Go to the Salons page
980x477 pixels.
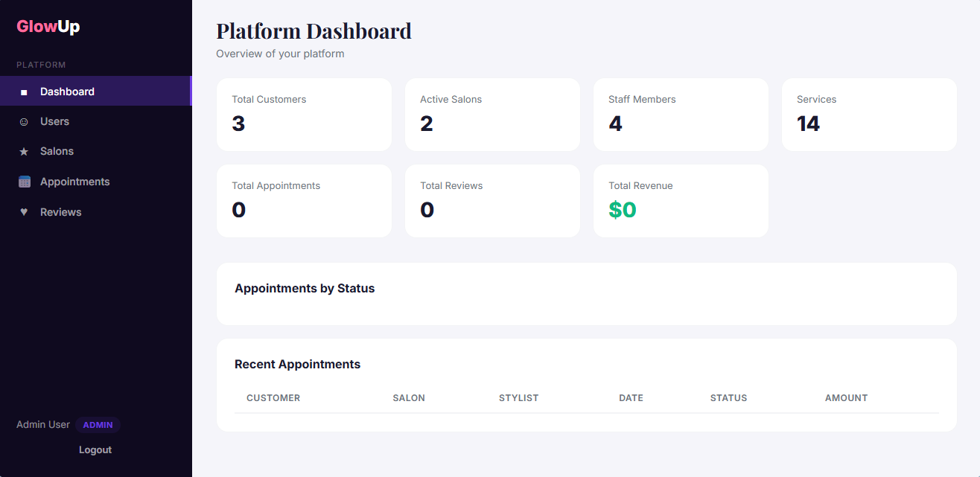point(95,151)
